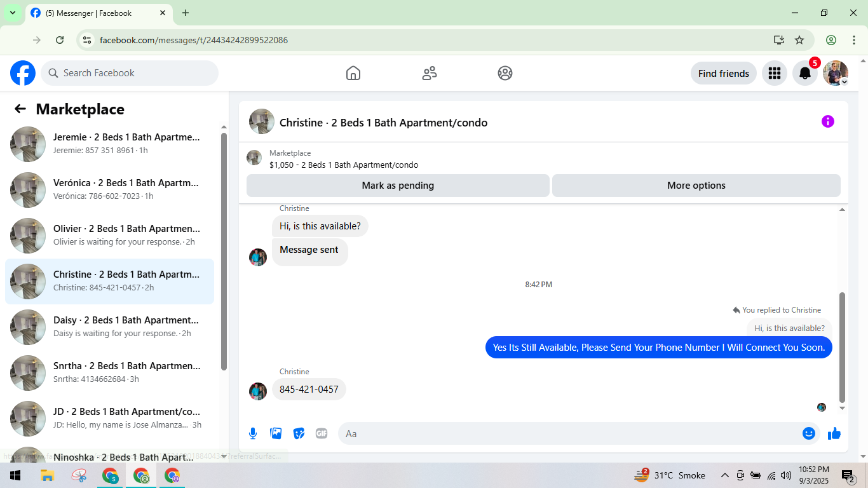Screen dimensions: 868x488
Task: Send a thumbs-up like
Action: (x=834, y=433)
